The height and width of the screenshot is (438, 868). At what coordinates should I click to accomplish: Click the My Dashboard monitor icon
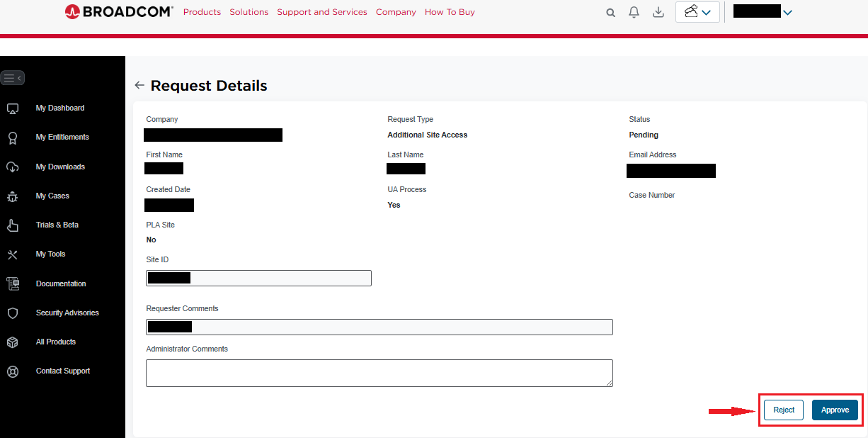12,108
